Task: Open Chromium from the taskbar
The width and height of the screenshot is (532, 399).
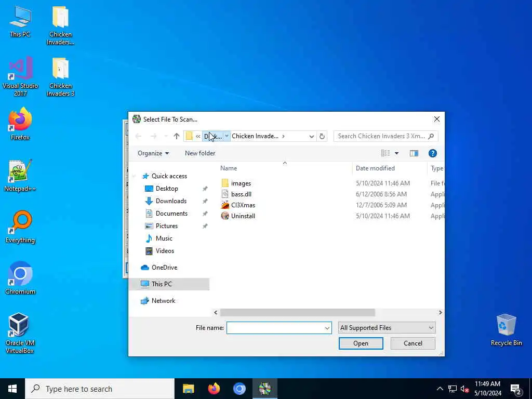Action: coord(239,389)
